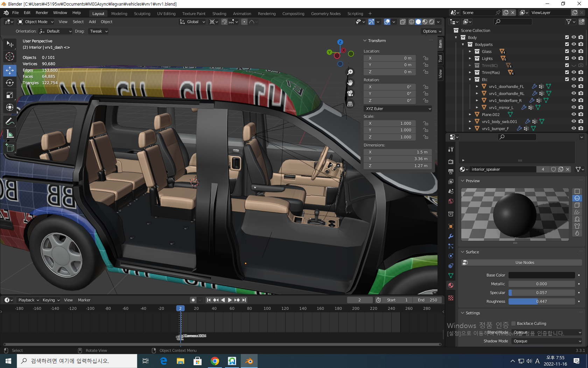Image resolution: width=588 pixels, height=368 pixels.
Task: Open the Render menu
Action: point(42,13)
